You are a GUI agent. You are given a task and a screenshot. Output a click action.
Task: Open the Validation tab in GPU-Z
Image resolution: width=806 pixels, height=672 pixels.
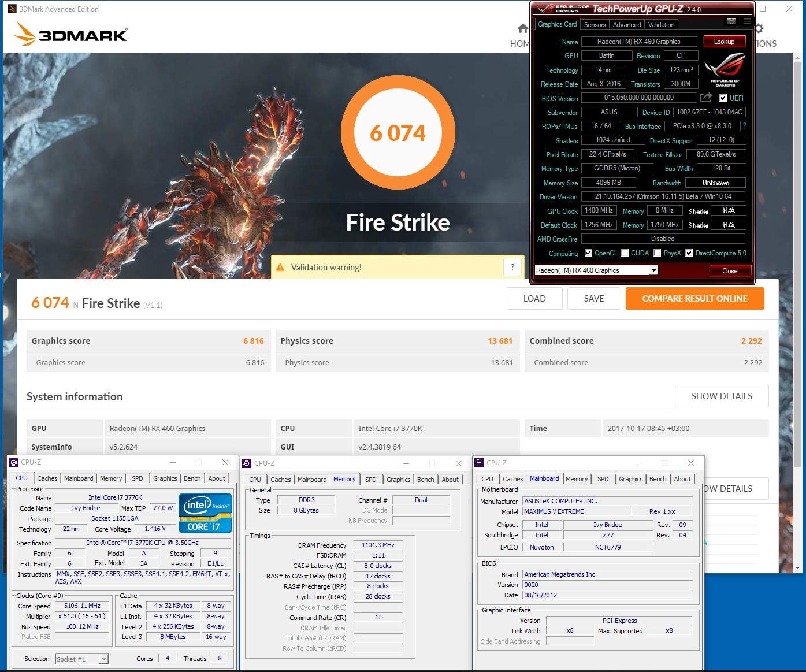coord(661,25)
